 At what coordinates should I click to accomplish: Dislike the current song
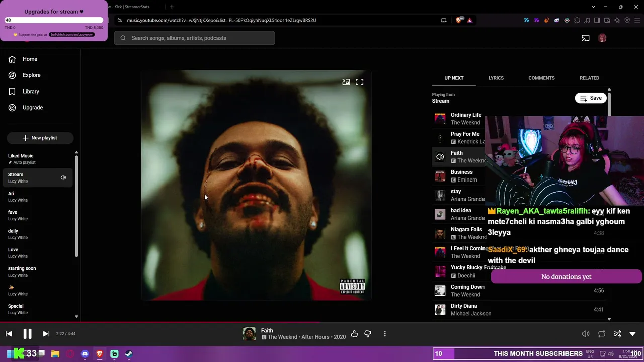tap(368, 334)
